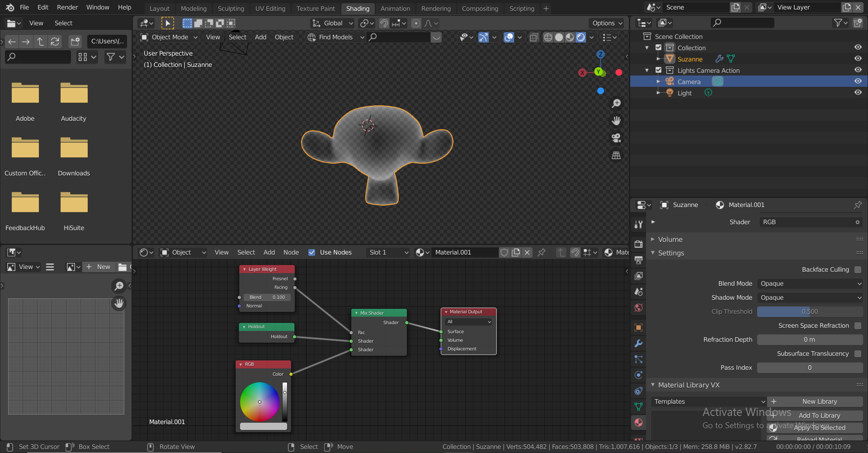Image resolution: width=868 pixels, height=453 pixels.
Task: Switch perspective/orthographic with grid gizmo
Action: pos(616,155)
